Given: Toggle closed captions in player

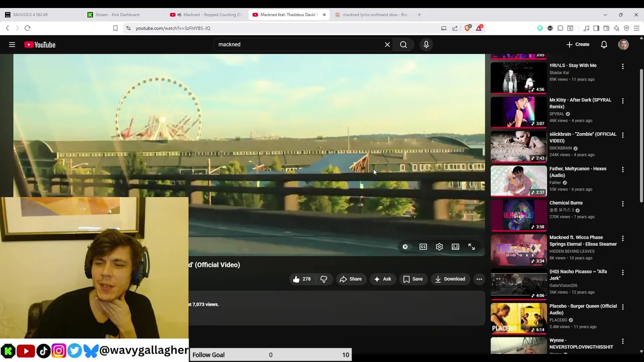Looking at the screenshot, I should [x=423, y=247].
